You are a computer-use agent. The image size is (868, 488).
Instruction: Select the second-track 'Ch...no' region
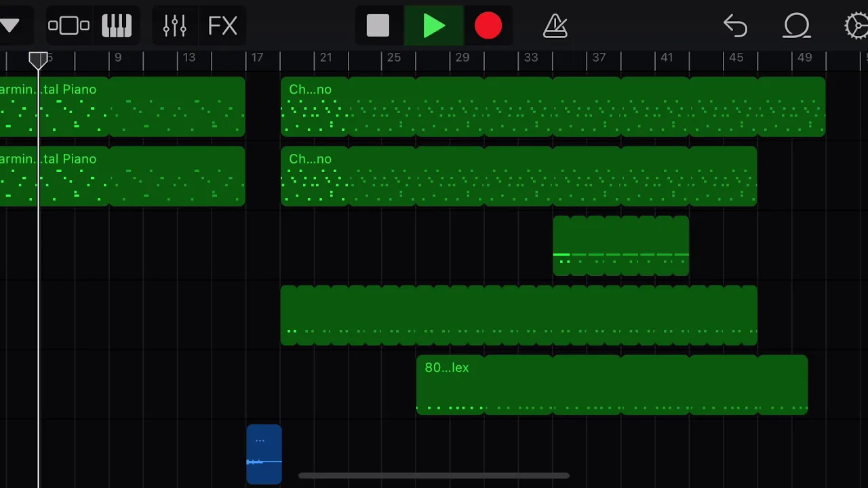[x=519, y=176]
